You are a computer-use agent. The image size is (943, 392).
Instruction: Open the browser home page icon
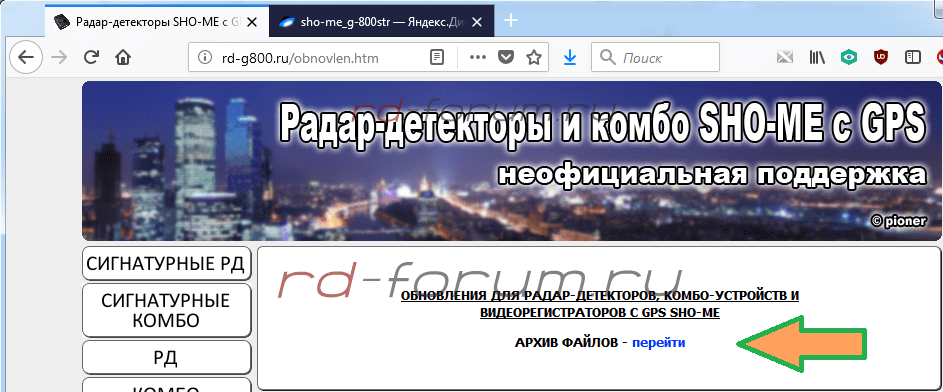tap(123, 58)
